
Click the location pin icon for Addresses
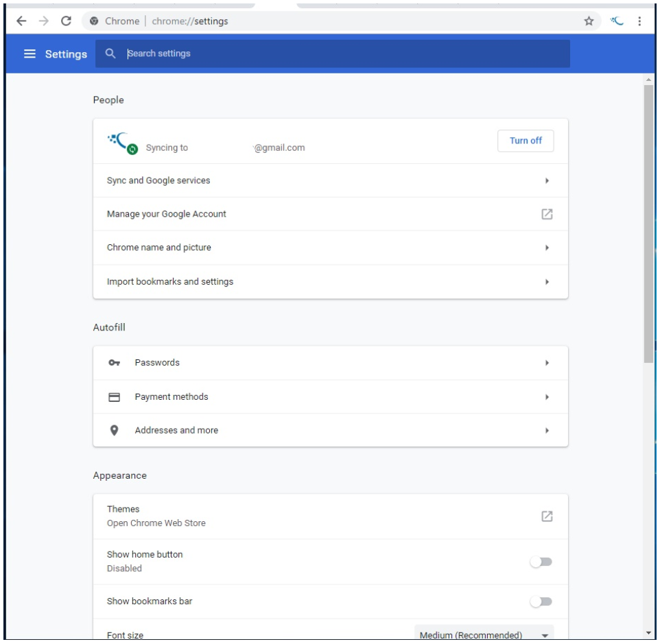click(114, 430)
